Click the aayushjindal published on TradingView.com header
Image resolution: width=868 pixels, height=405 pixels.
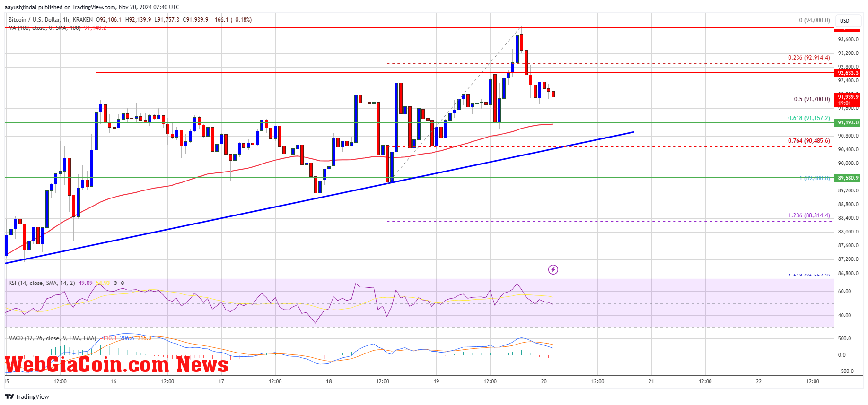point(92,7)
